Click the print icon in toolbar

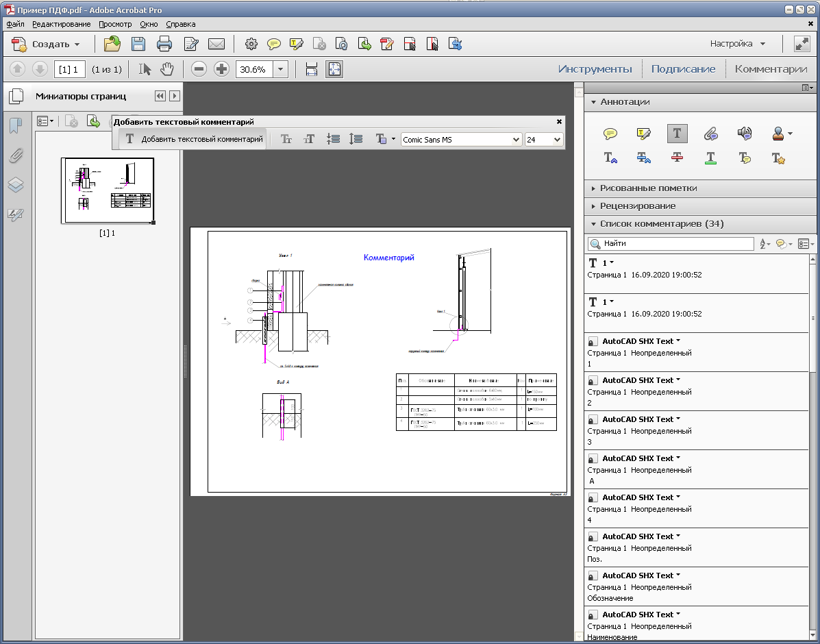[x=164, y=44]
